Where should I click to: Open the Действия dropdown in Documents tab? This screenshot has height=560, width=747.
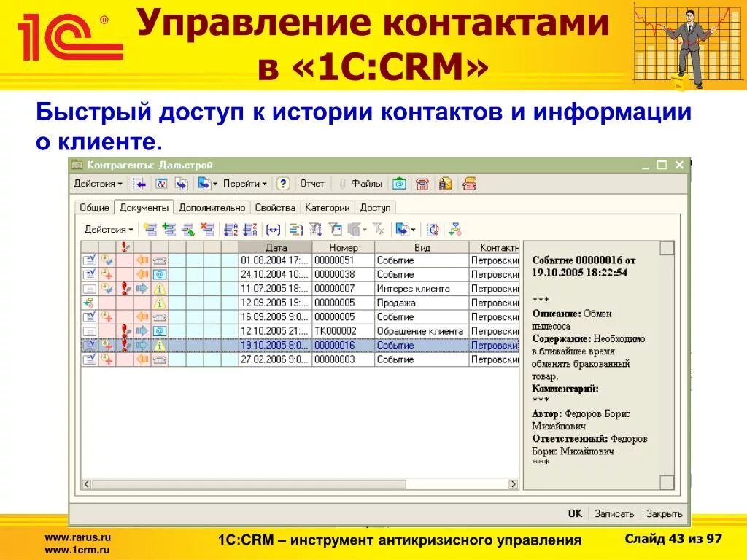coord(109,230)
